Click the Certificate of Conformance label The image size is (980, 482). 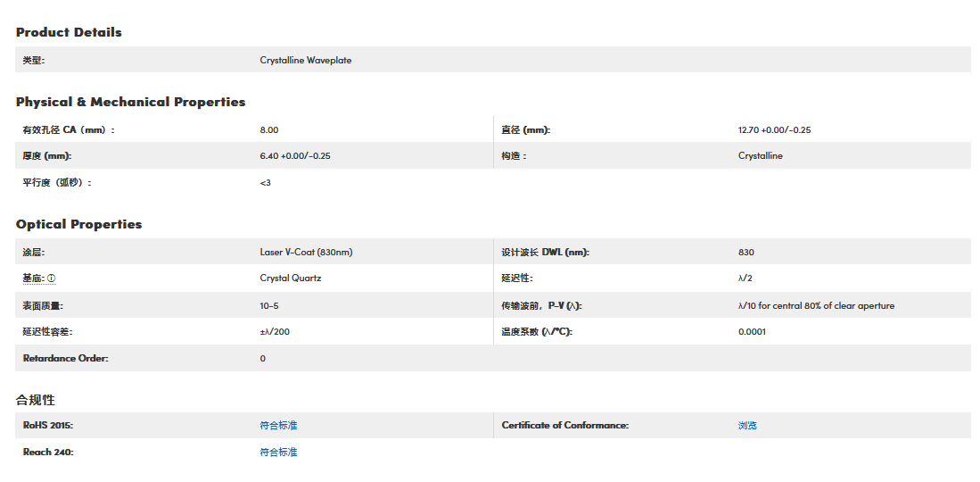(564, 426)
